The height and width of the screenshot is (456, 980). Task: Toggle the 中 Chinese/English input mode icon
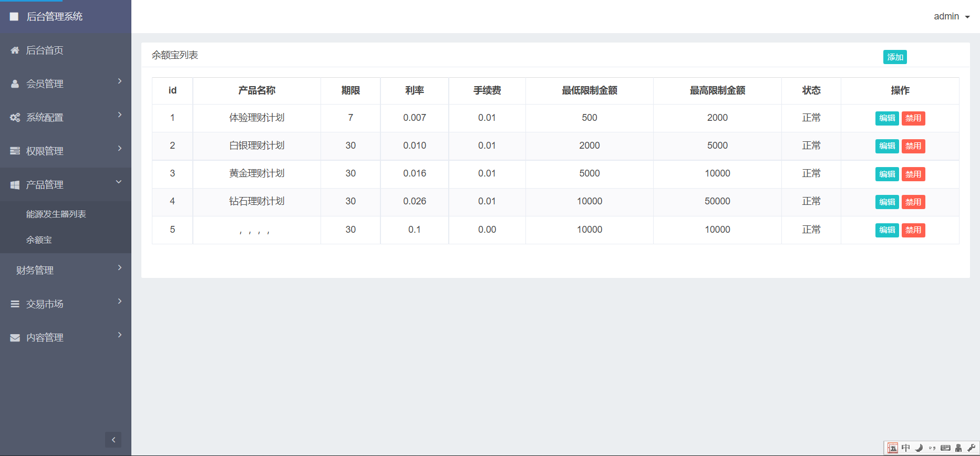(x=905, y=448)
